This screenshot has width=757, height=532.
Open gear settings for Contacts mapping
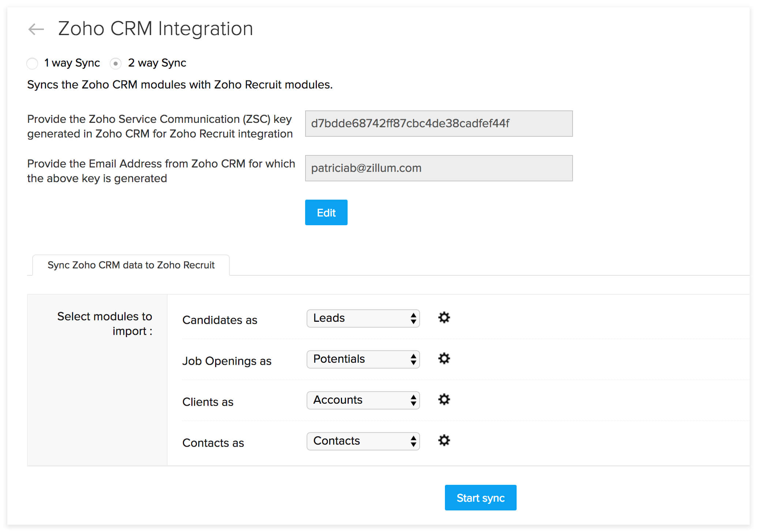[444, 440]
